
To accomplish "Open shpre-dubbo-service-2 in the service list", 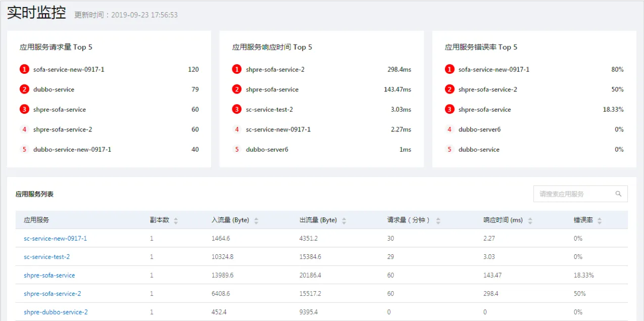I will point(56,312).
